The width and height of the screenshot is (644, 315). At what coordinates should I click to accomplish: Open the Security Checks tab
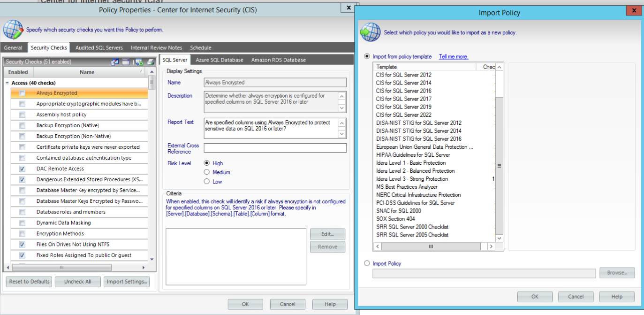[x=49, y=48]
